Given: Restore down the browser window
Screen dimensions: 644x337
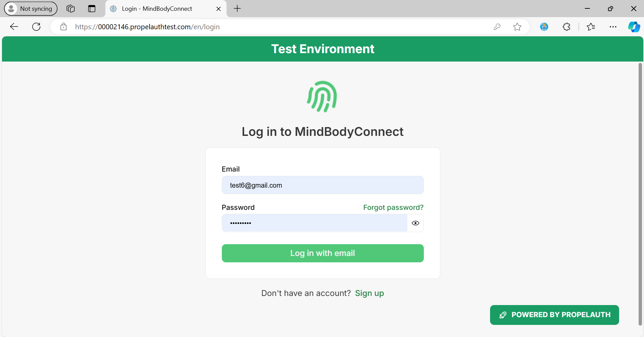Looking at the screenshot, I should point(610,9).
